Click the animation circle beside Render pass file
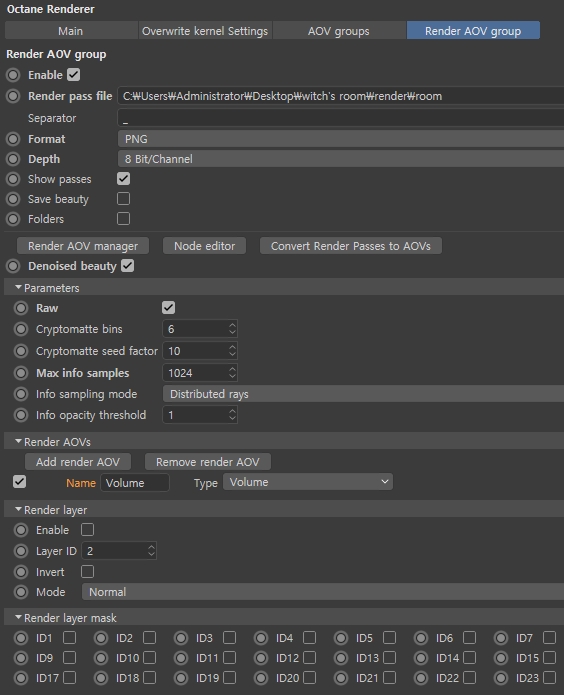The image size is (564, 695). [x=13, y=96]
